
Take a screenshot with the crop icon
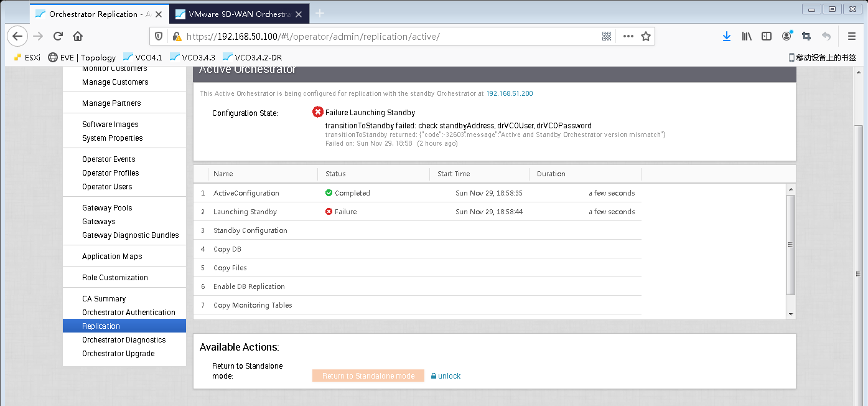pos(806,36)
